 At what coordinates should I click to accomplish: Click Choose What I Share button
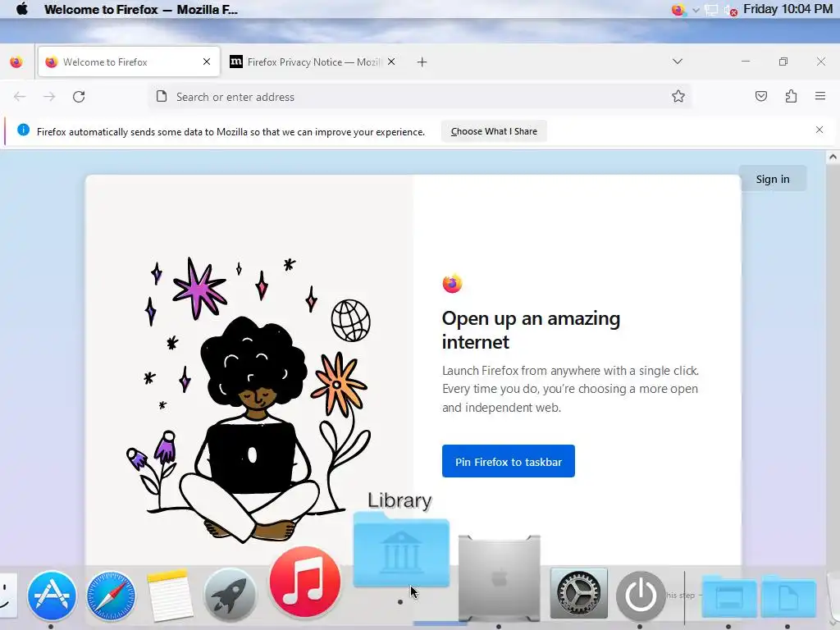click(x=494, y=131)
